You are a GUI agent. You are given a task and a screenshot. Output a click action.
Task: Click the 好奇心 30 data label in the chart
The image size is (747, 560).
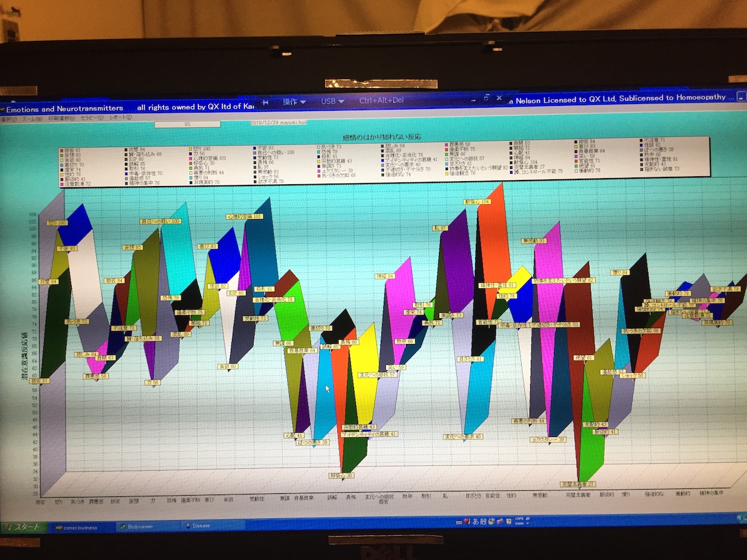pos(341,475)
